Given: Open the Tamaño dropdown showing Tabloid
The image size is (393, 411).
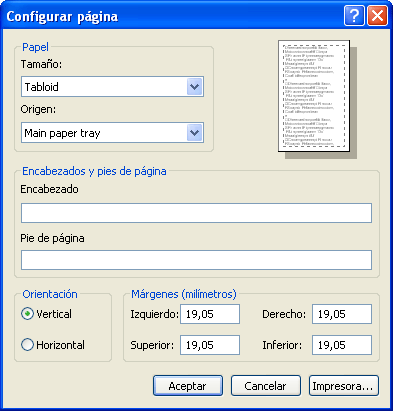Looking at the screenshot, I should click(x=112, y=87).
